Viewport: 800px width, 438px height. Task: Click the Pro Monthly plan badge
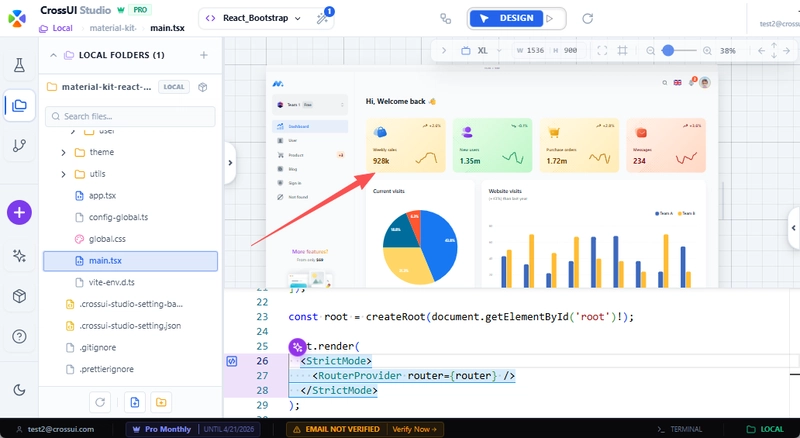click(x=162, y=429)
